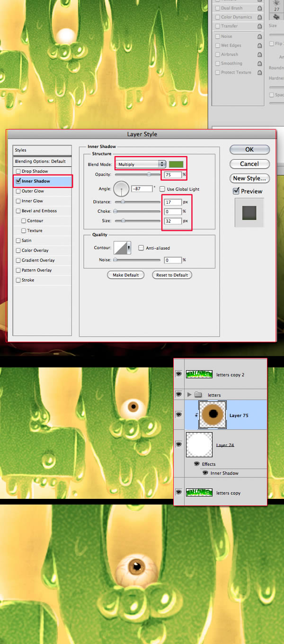Image resolution: width=284 pixels, height=644 pixels.
Task: Click the New Style... button
Action: (x=249, y=178)
